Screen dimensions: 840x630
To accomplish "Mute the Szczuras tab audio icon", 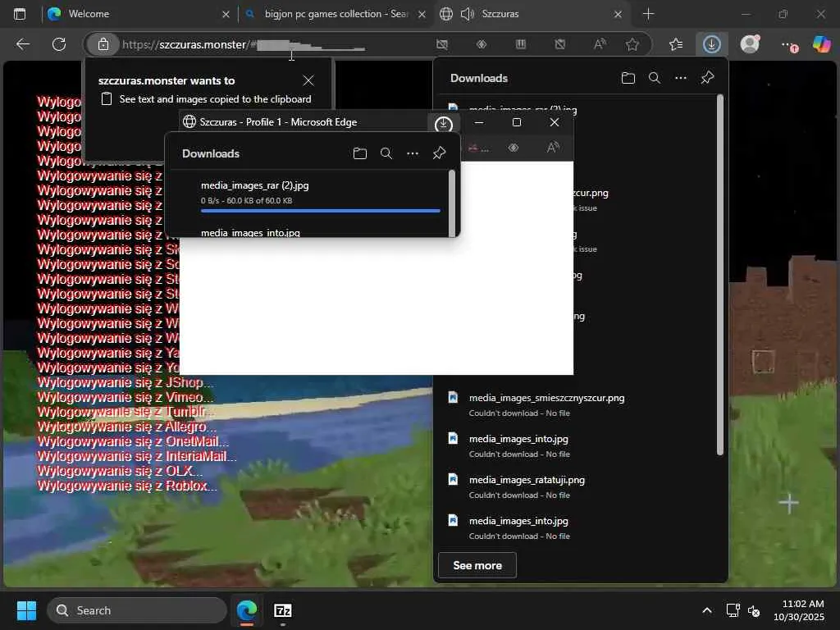I will pyautogui.click(x=467, y=14).
